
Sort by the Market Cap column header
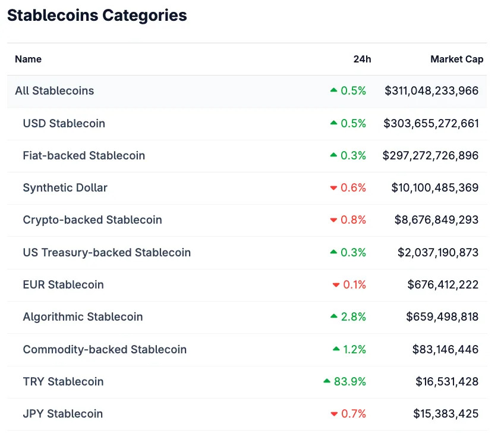pyautogui.click(x=456, y=59)
